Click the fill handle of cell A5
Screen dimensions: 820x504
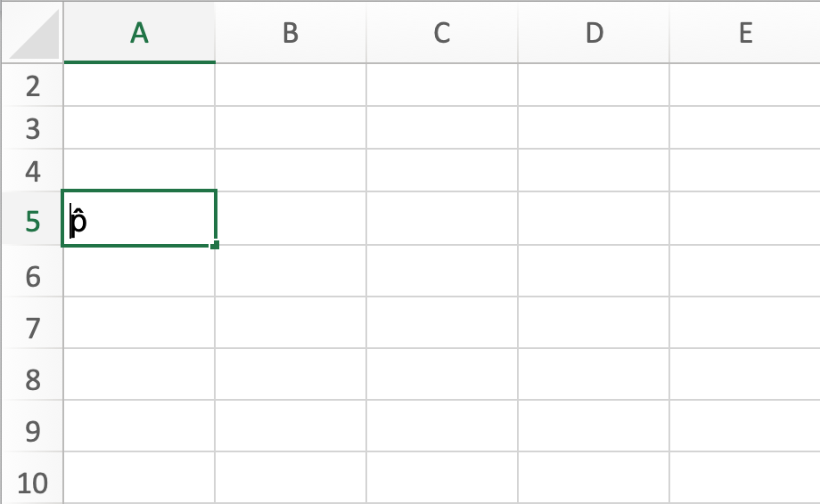click(215, 245)
